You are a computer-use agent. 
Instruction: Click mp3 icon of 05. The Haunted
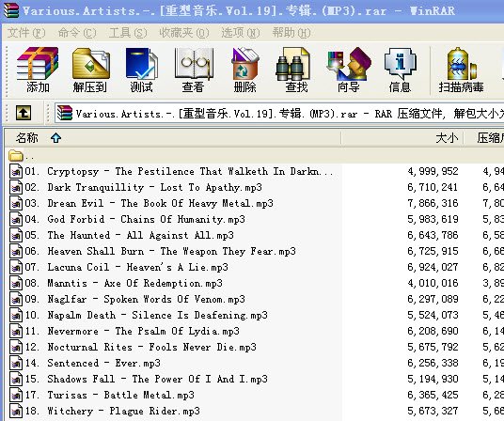click(x=16, y=235)
